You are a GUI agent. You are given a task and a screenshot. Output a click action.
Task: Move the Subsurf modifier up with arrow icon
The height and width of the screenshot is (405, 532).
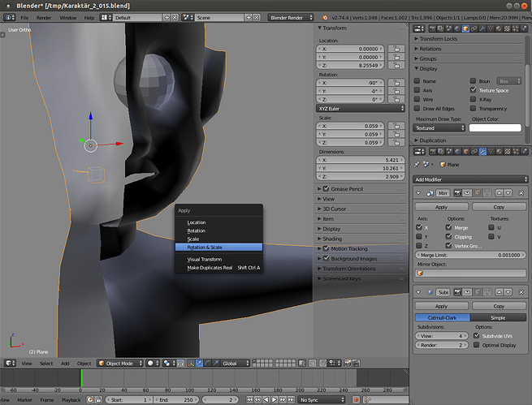click(499, 292)
